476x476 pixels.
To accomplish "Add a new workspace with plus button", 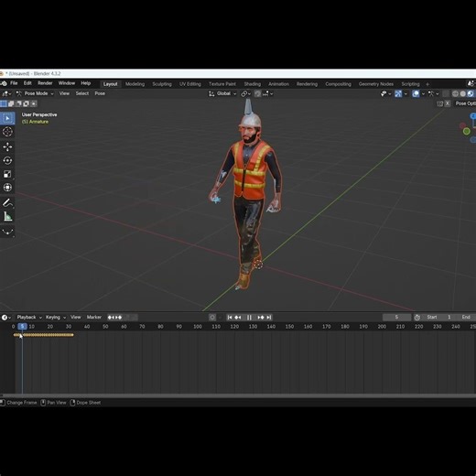I will pos(427,84).
